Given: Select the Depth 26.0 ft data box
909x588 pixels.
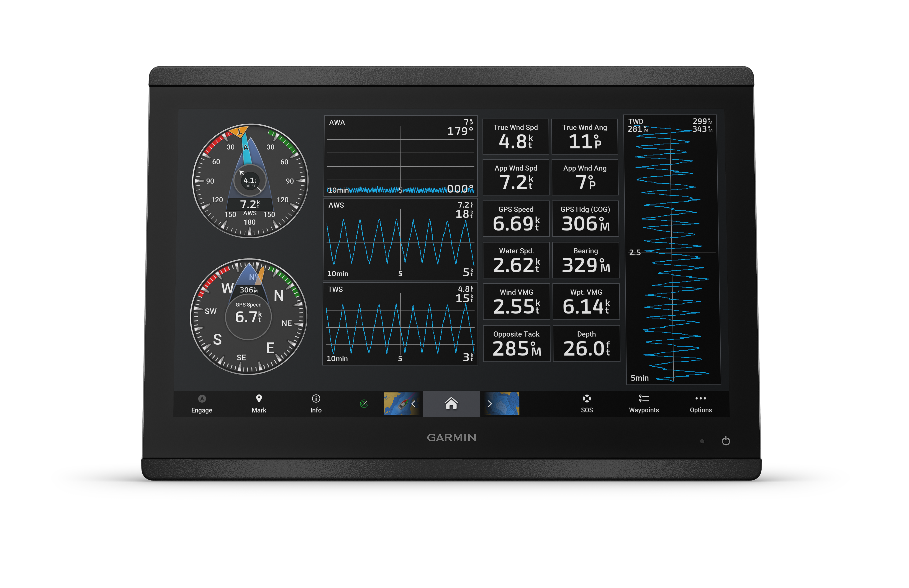Looking at the screenshot, I should (x=587, y=344).
